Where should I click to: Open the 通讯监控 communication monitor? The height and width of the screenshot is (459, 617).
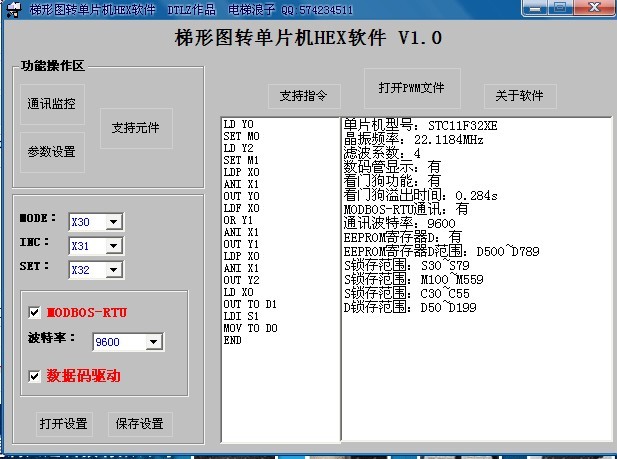[52, 103]
